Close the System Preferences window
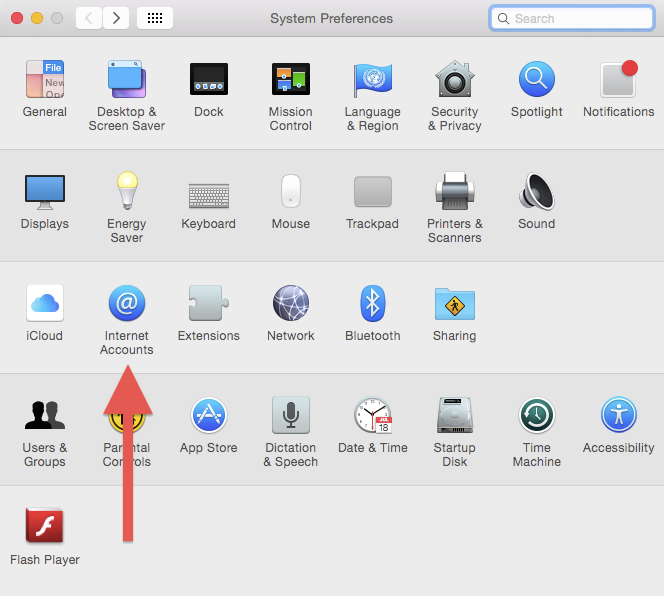Image resolution: width=664 pixels, height=596 pixels. [x=17, y=18]
